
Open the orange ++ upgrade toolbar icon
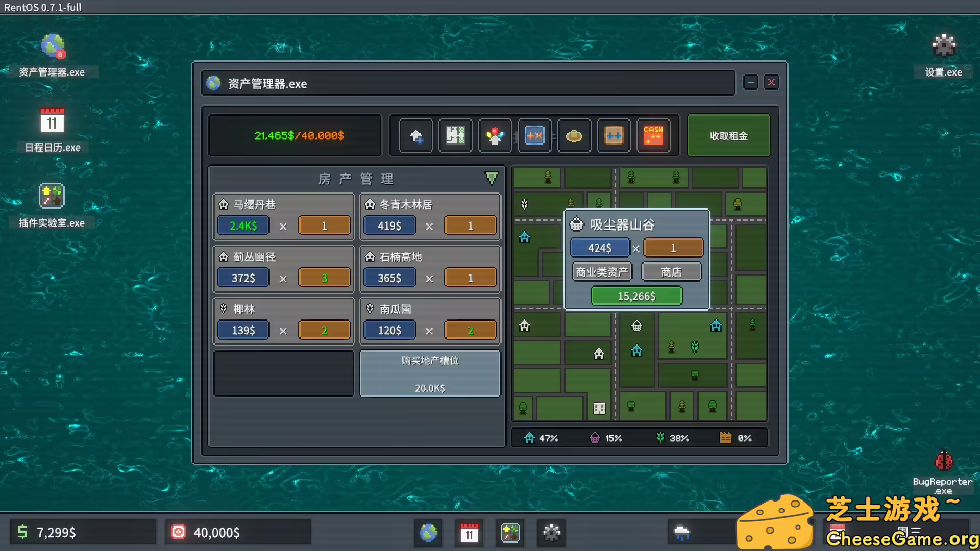pyautogui.click(x=614, y=135)
